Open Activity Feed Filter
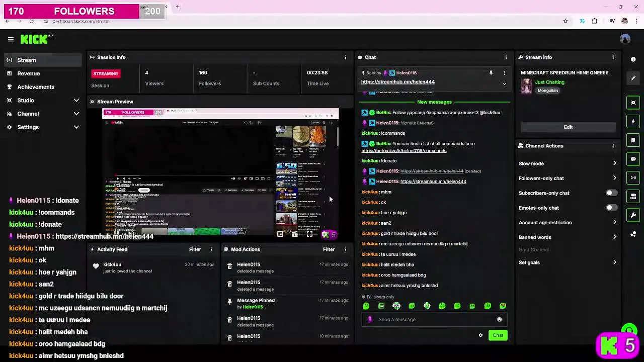The height and width of the screenshot is (362, 644). point(195,249)
